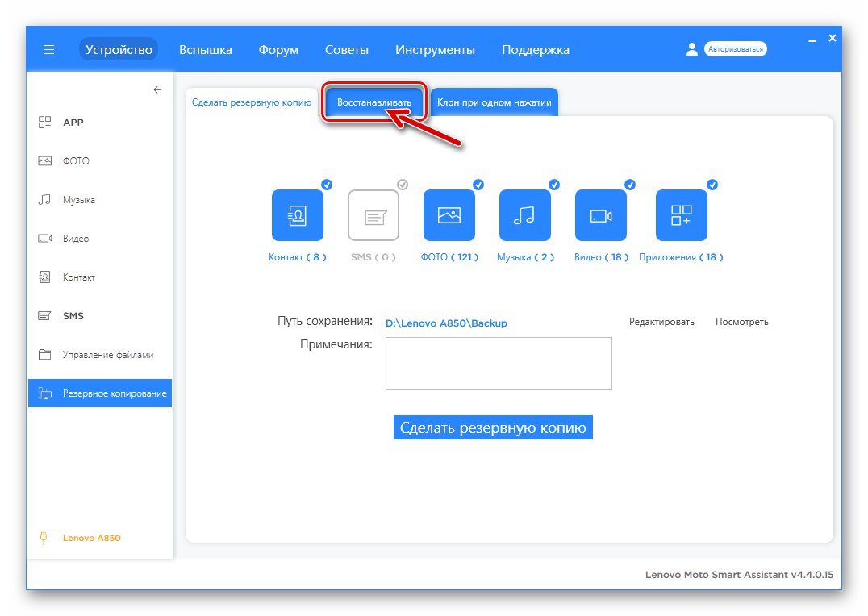Click the Музыка ( 2 ) label
868x616 pixels.
[x=525, y=257]
